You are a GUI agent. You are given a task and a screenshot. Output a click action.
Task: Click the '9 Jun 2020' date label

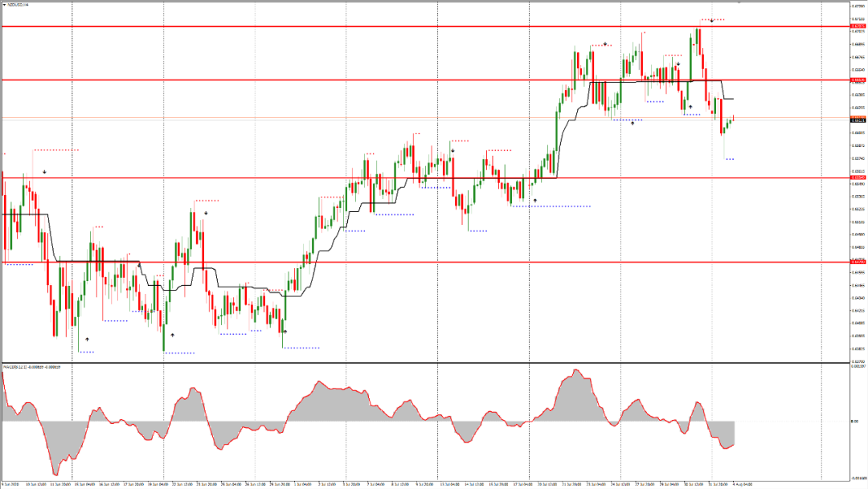11,484
